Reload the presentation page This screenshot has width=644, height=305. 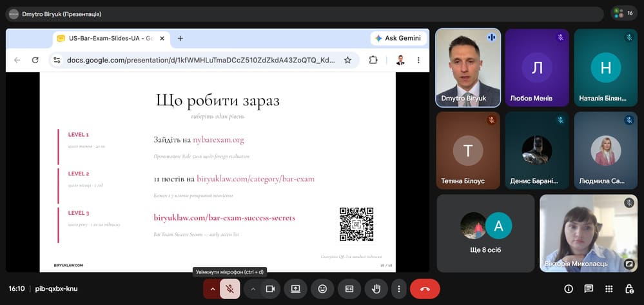coord(35,60)
